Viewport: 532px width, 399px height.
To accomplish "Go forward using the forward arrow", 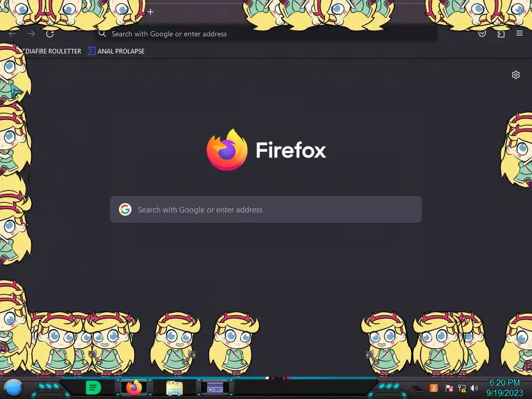I will point(31,34).
